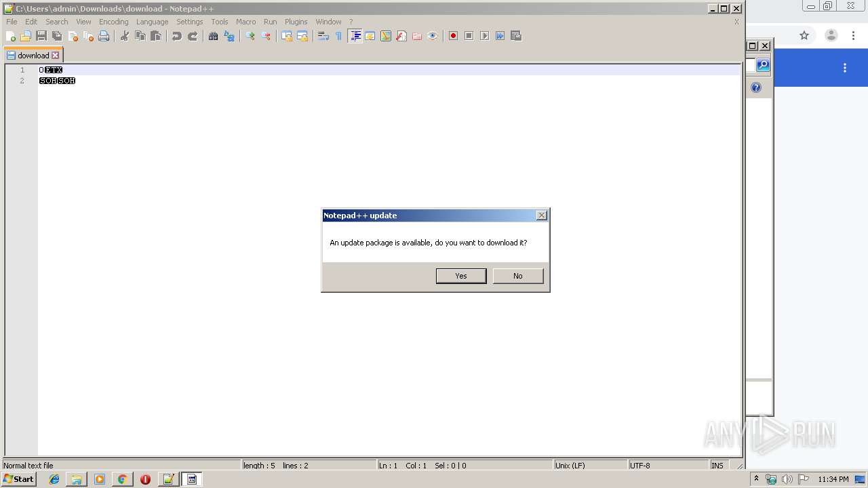This screenshot has width=868, height=488.
Task: Save the recorded macro icon
Action: pyautogui.click(x=516, y=36)
